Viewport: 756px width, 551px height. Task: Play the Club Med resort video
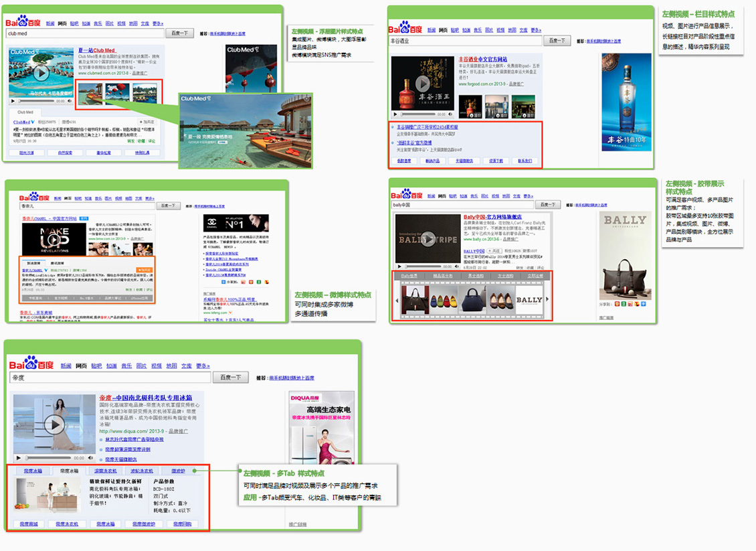[41, 73]
